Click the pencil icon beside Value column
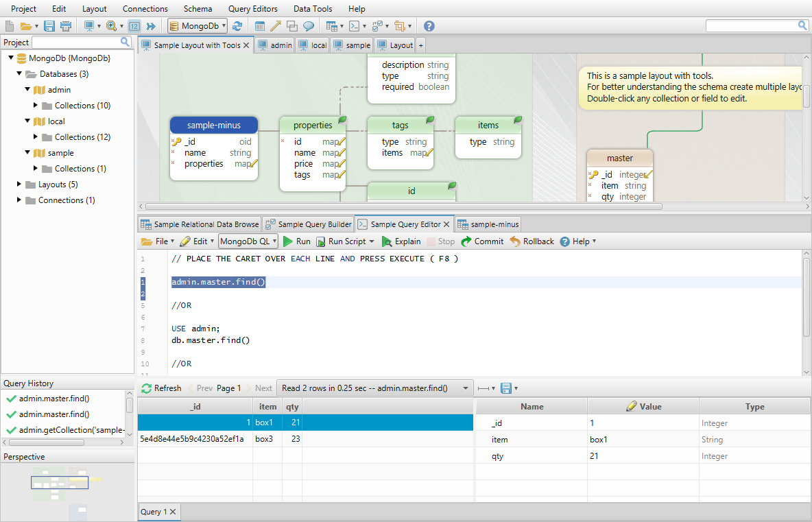Image resolution: width=812 pixels, height=522 pixels. click(631, 406)
